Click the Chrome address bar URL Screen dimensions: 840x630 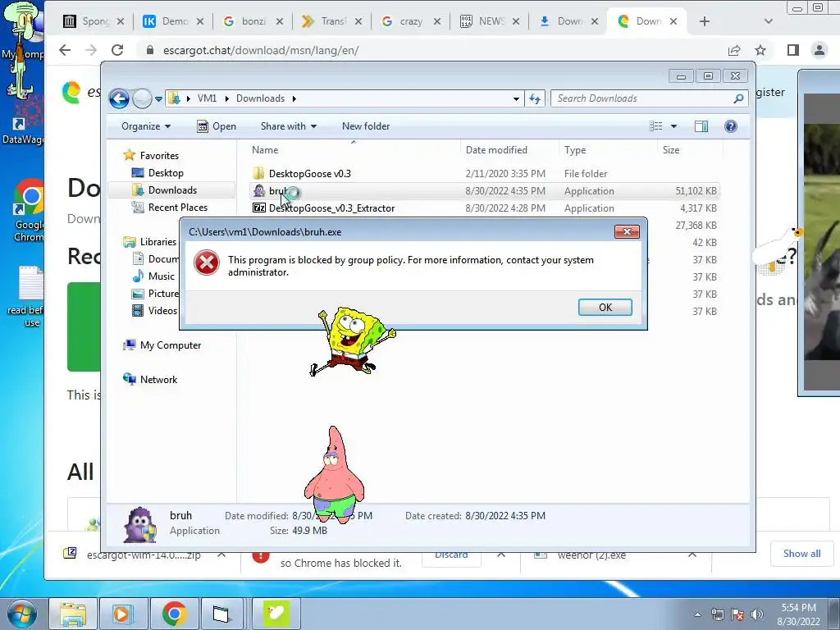(261, 50)
